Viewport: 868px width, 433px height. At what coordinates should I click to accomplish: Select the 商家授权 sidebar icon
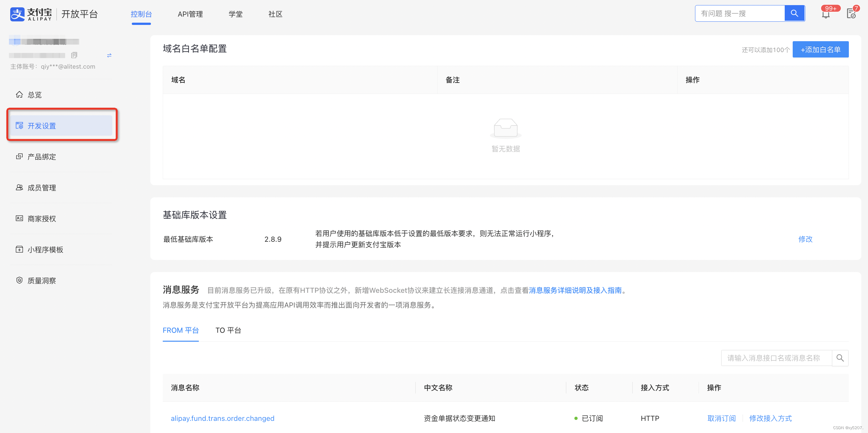(x=19, y=218)
